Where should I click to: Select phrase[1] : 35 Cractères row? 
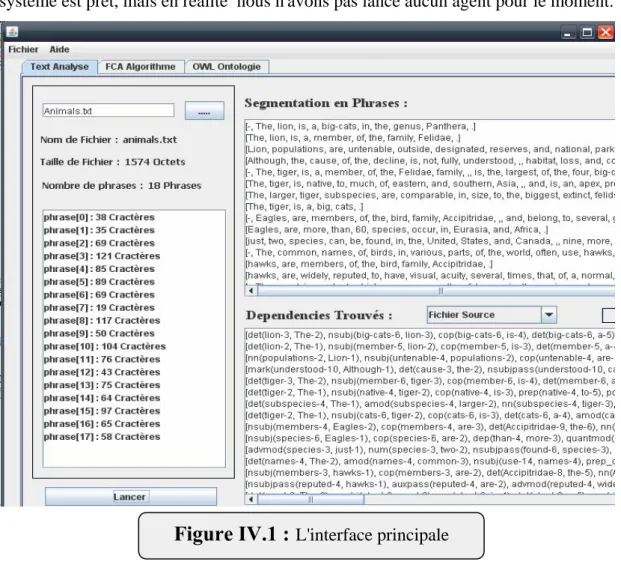coord(135,230)
